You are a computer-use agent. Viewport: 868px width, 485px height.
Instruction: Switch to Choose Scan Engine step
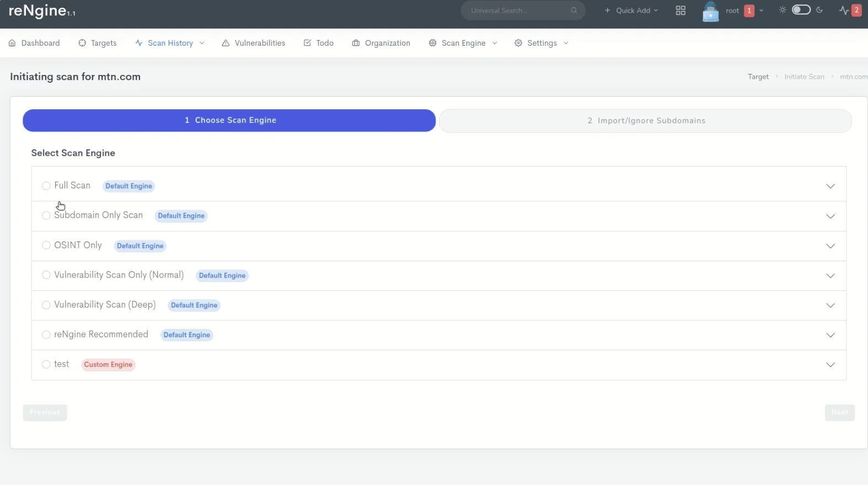[229, 120]
